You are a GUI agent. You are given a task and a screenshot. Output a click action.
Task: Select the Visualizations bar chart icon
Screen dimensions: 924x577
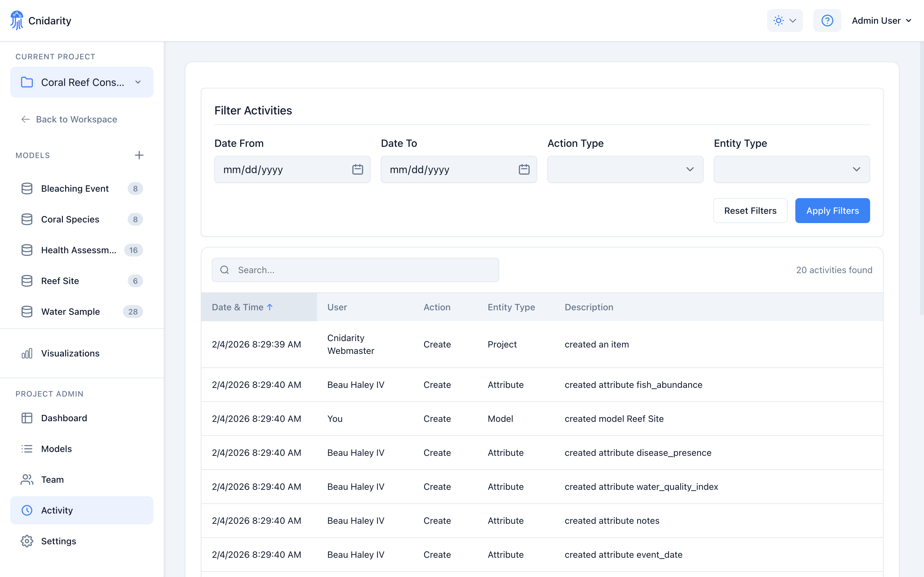[x=27, y=353]
